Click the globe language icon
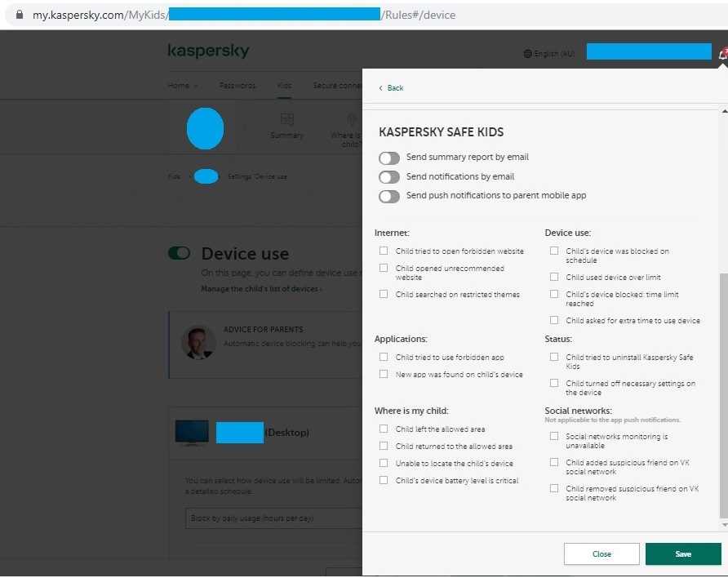728x578 pixels. click(527, 54)
